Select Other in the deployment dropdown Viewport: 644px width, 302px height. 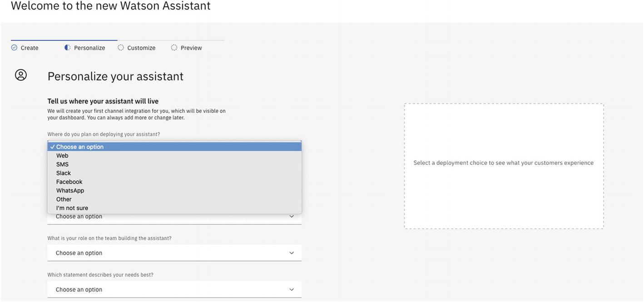64,199
